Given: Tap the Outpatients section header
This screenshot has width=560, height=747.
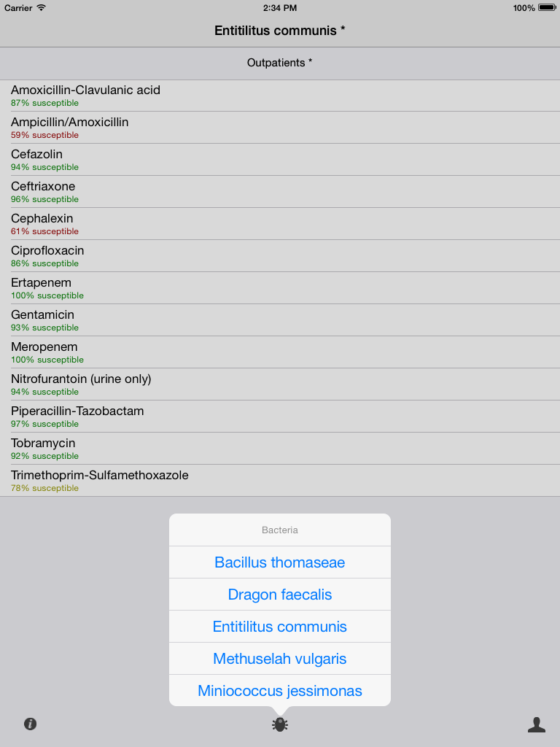Looking at the screenshot, I should pos(280,63).
